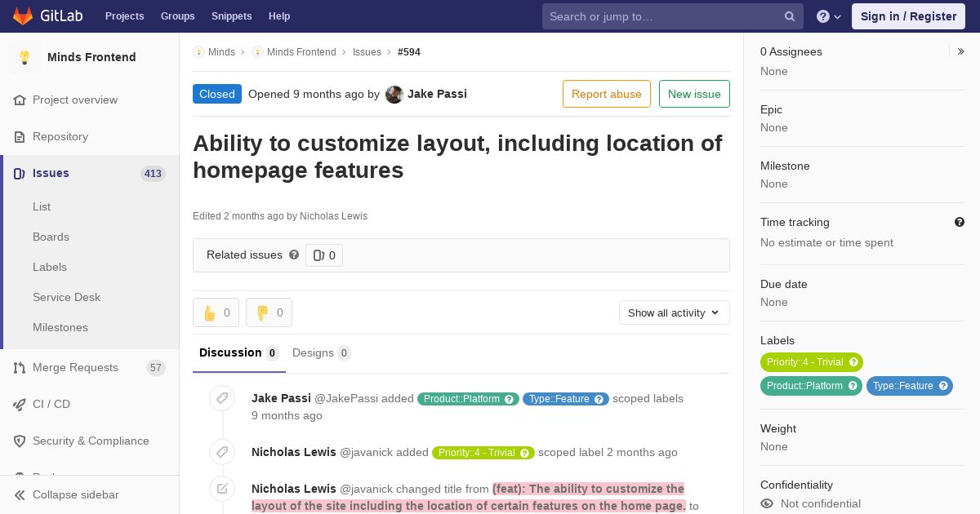Click the Security & Compliance shield icon
This screenshot has height=514, width=980.
pyautogui.click(x=20, y=441)
